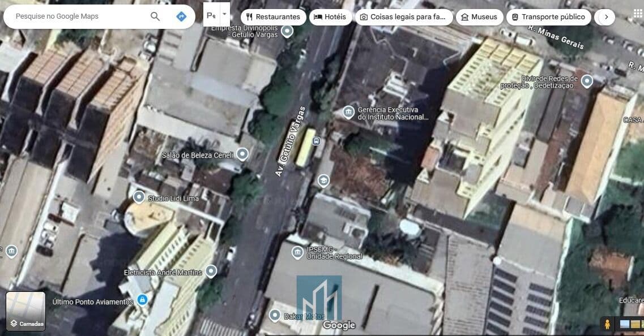
Task: Click the magnifier search icon
Action: click(x=155, y=16)
